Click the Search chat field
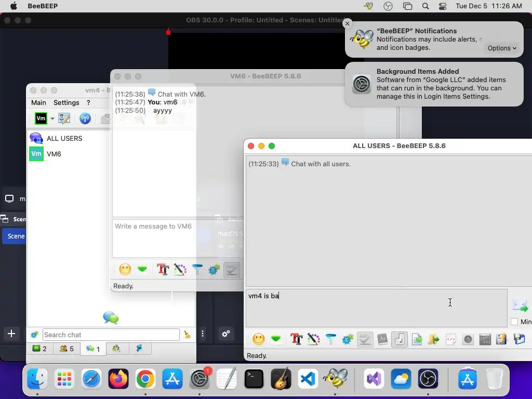This screenshot has width=532, height=399. [x=111, y=335]
